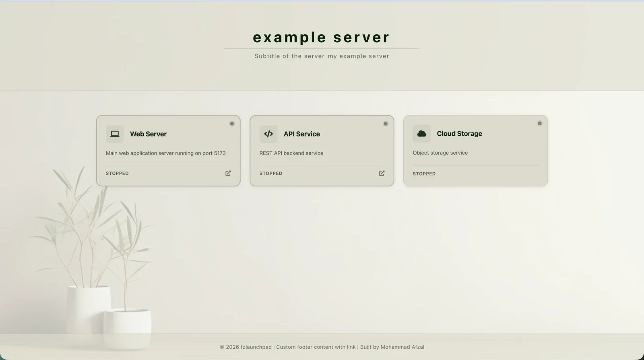The width and height of the screenshot is (644, 360).
Task: Click the status dot on Web Server card
Action: [x=232, y=124]
